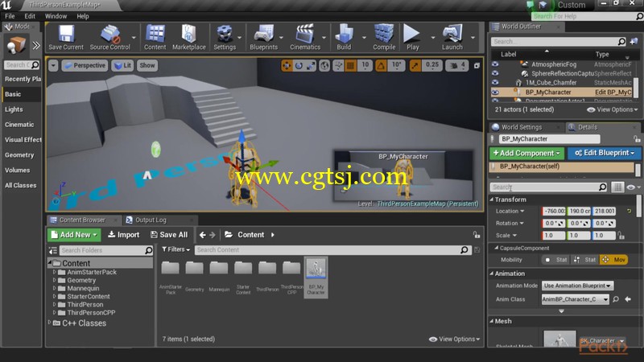This screenshot has height=362, width=644.
Task: Click the Build toolbar icon
Action: point(344,37)
